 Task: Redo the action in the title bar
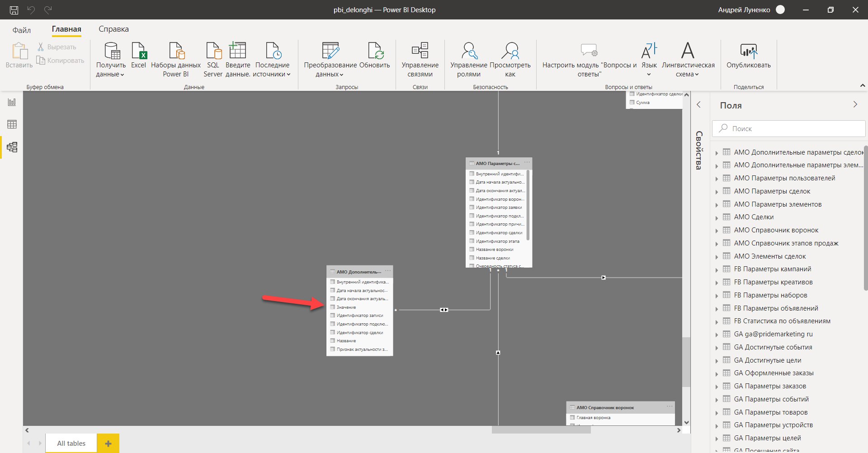pos(48,9)
